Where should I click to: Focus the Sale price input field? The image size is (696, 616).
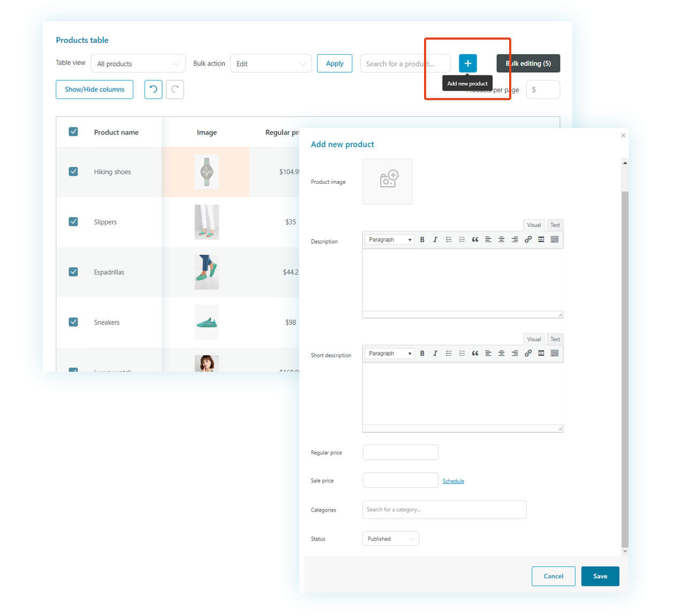pyautogui.click(x=400, y=480)
